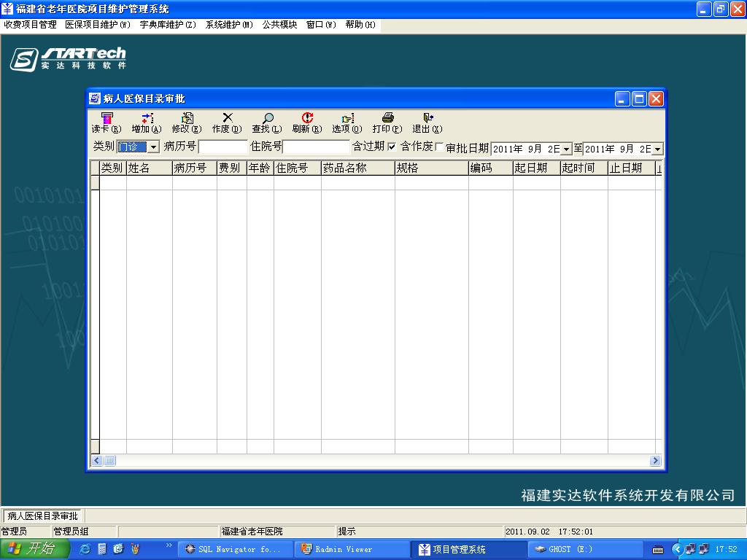This screenshot has width=747, height=560.
Task: Click the 规格 column header
Action: pyautogui.click(x=432, y=168)
